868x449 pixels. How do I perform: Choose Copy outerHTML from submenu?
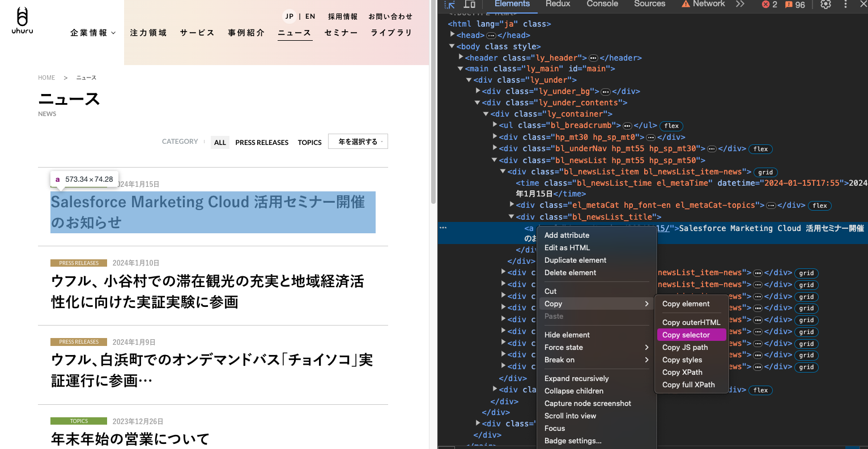coord(691,322)
